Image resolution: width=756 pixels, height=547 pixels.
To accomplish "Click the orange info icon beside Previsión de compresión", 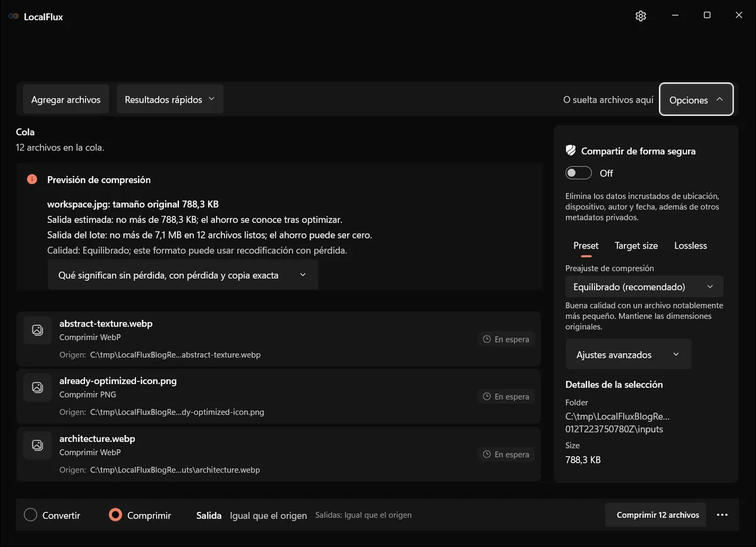I will coord(32,179).
